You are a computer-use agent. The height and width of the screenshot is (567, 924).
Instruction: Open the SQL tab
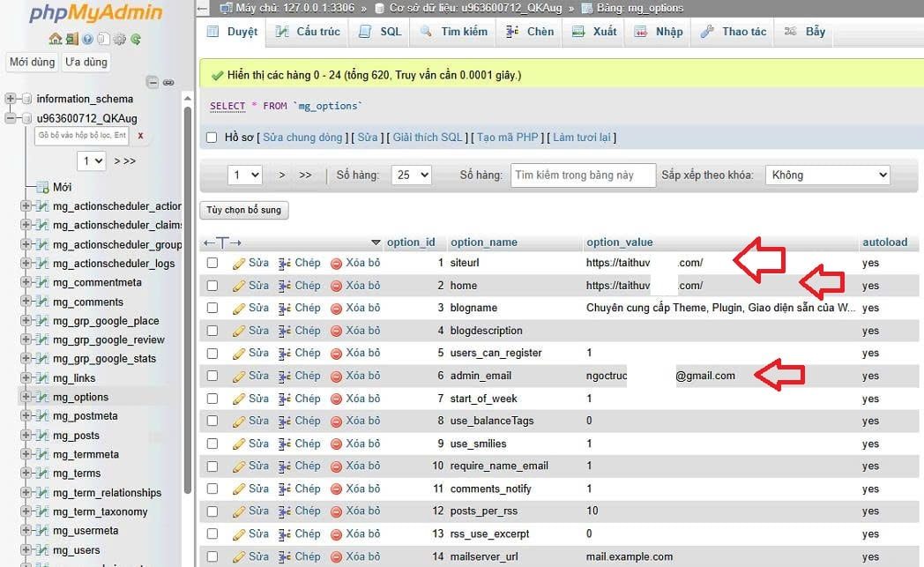coord(381,32)
